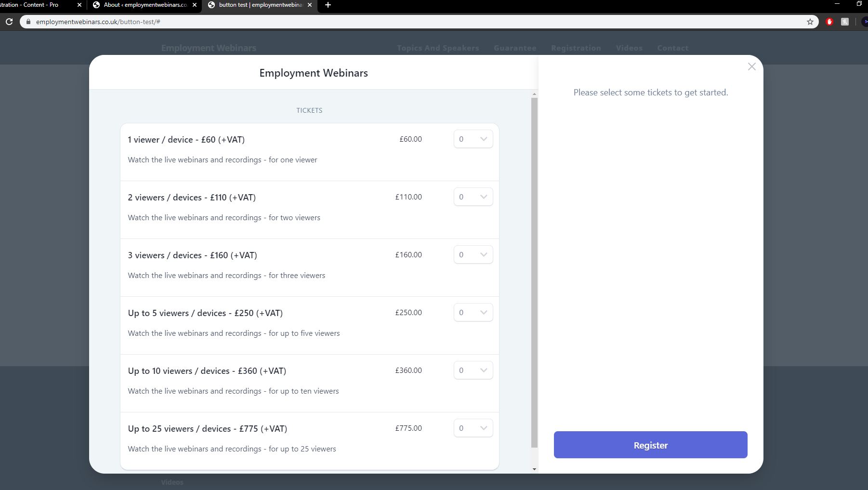Close the 'button test' browser tab
The height and width of the screenshot is (490, 868).
[310, 5]
